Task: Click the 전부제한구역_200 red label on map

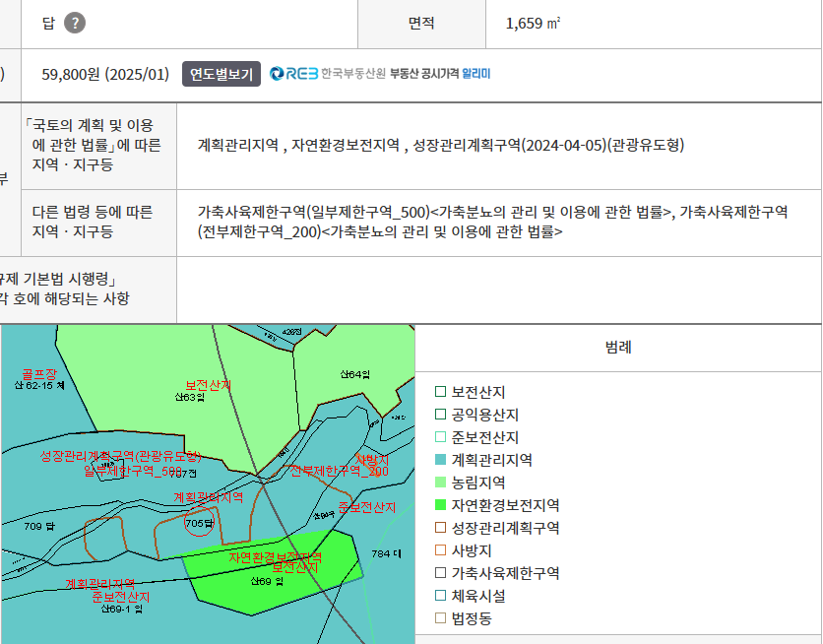Action: pos(339,471)
